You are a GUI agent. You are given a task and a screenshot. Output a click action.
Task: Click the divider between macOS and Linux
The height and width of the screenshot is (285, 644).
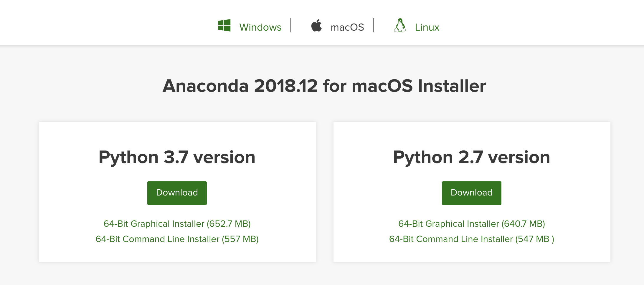(373, 26)
